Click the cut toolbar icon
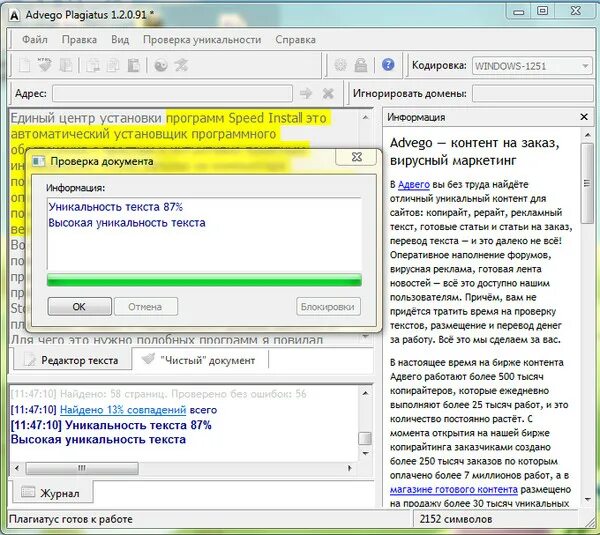This screenshot has height=535, width=600. (x=93, y=65)
